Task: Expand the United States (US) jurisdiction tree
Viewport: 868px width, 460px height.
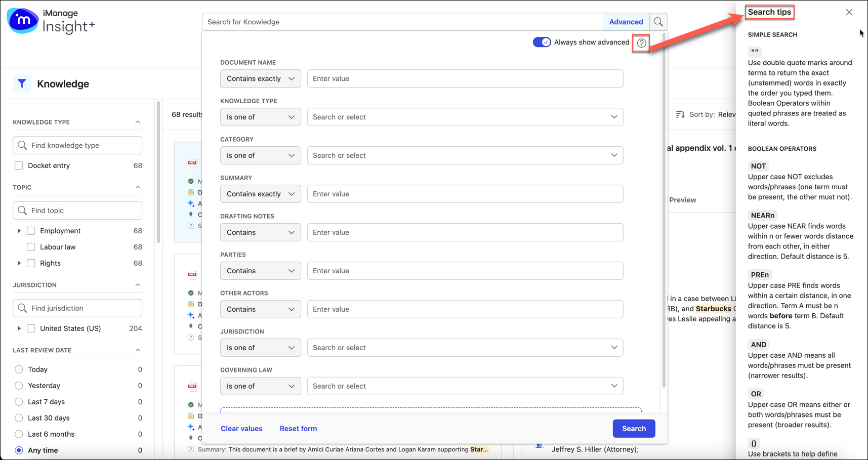Action: point(19,328)
